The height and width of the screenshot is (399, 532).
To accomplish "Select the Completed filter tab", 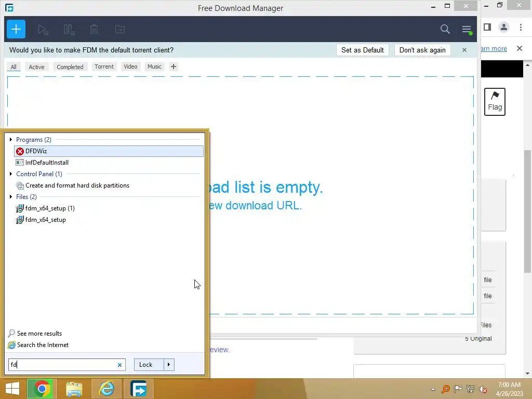I will tap(70, 67).
